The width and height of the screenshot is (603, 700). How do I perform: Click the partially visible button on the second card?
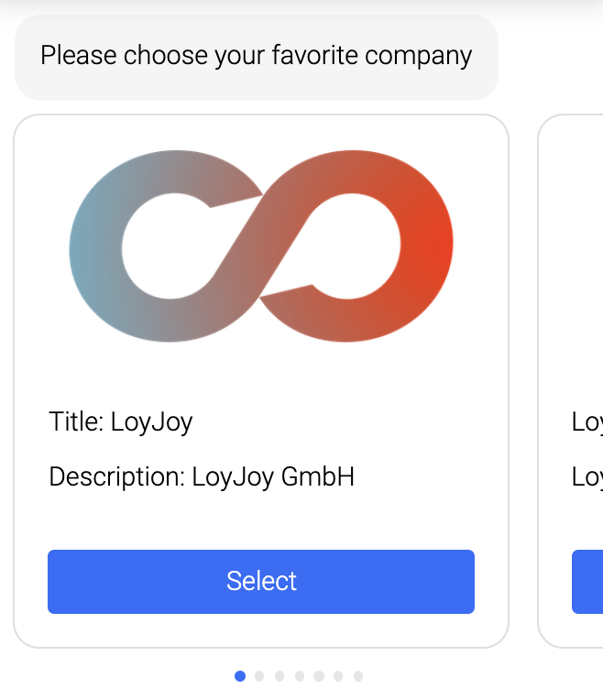588,581
